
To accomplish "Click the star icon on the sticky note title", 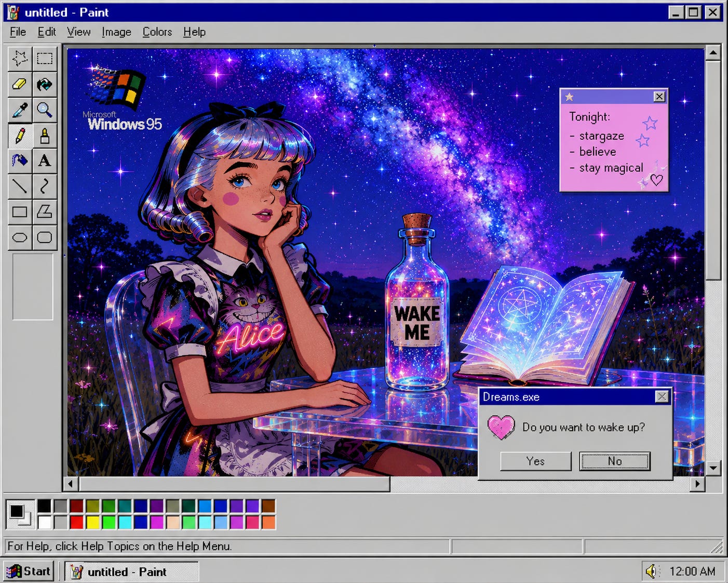I will point(570,97).
